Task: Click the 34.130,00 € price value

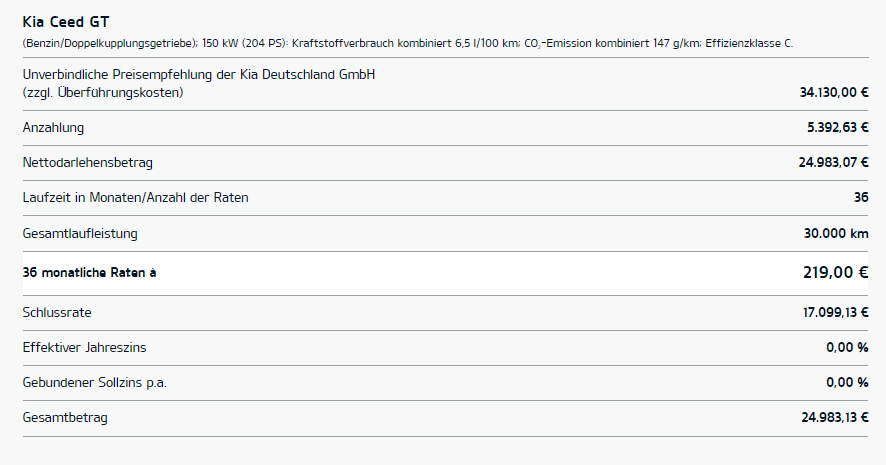Action: click(833, 92)
